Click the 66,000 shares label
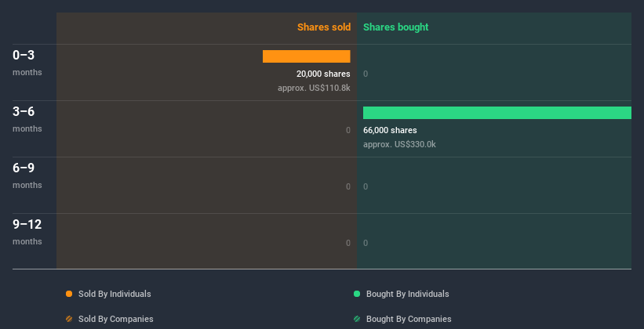Image resolution: width=644 pixels, height=329 pixels. click(x=390, y=130)
